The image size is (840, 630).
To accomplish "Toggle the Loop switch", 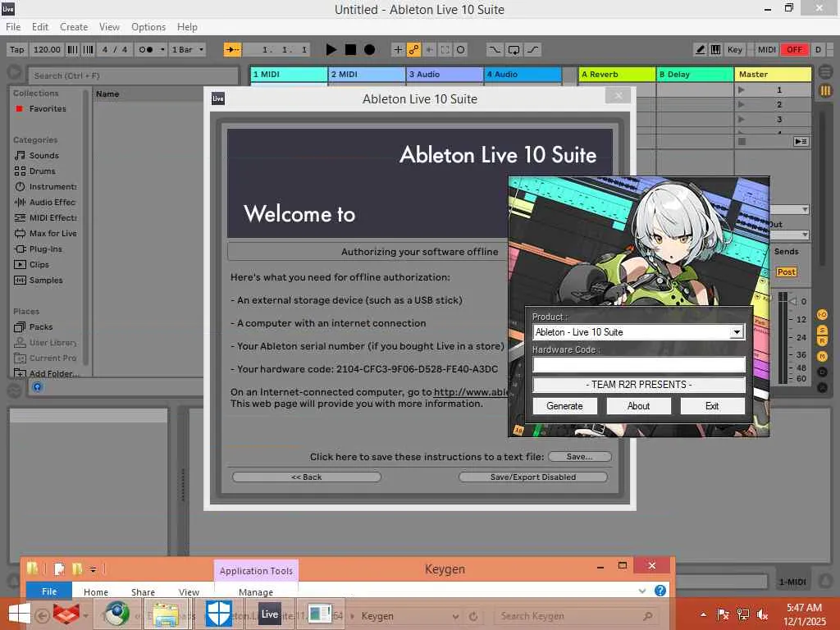I will [514, 50].
